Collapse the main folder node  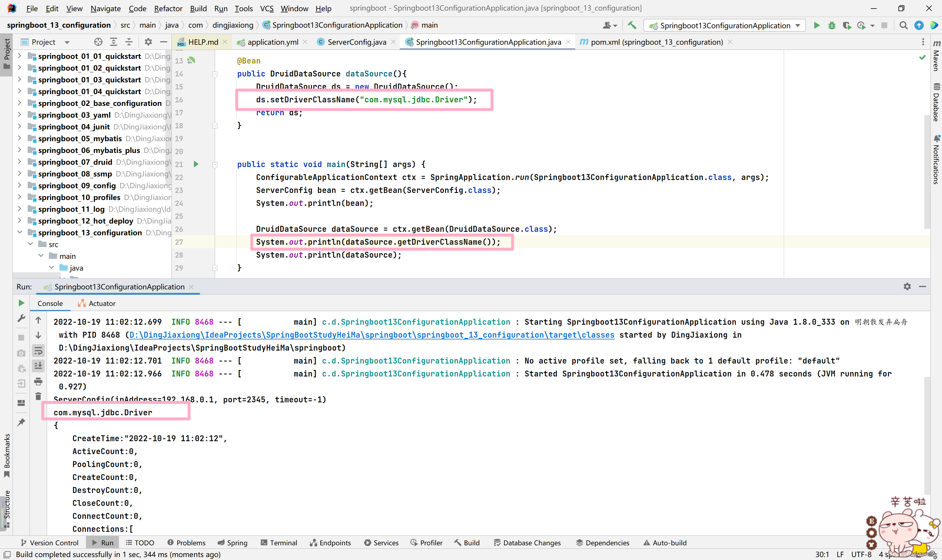[x=41, y=256]
